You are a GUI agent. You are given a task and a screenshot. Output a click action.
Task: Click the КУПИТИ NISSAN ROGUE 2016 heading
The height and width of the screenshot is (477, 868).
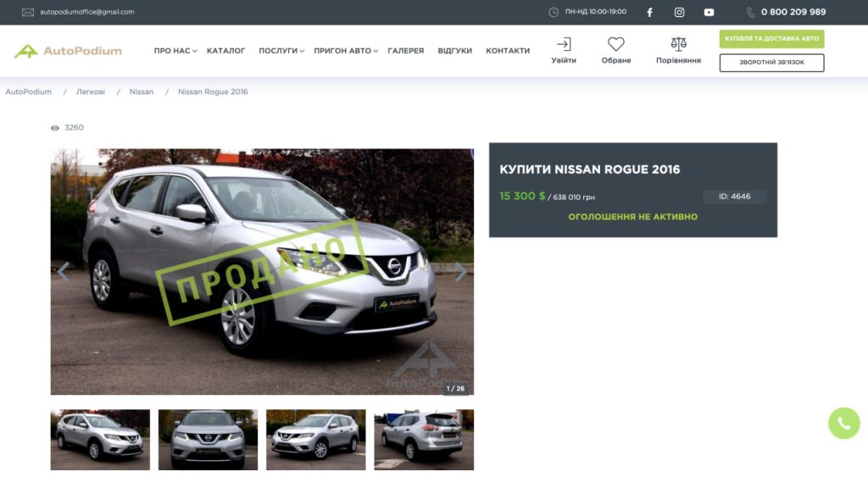[590, 170]
